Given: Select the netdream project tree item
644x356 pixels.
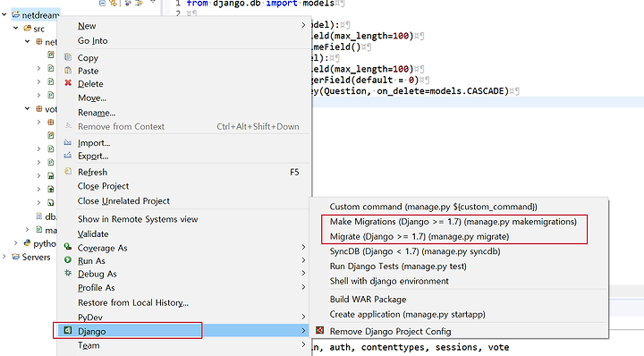Looking at the screenshot, I should point(35,15).
